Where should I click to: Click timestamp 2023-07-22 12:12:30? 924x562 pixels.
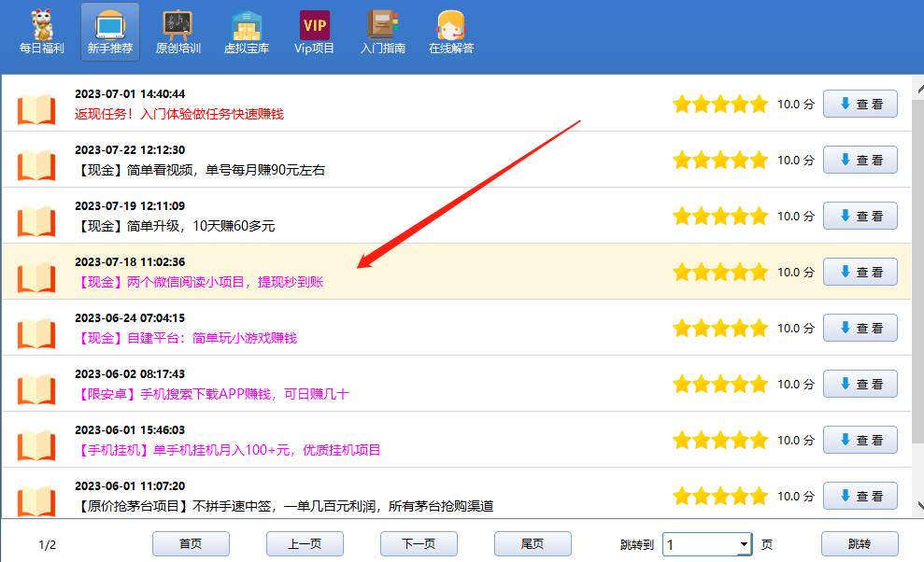[130, 149]
